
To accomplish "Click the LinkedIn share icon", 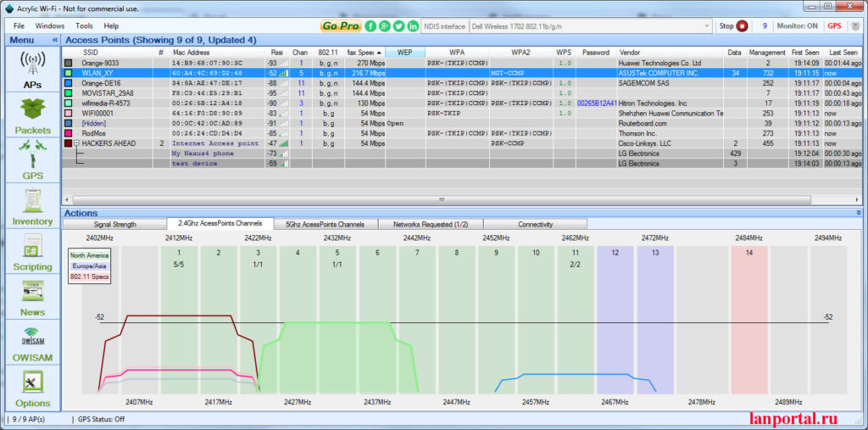I will coord(413,26).
